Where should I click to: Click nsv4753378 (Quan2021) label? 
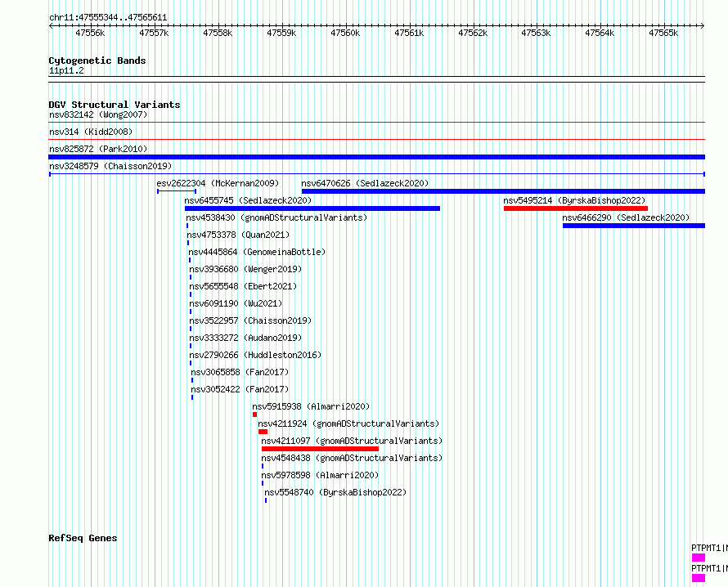point(238,235)
